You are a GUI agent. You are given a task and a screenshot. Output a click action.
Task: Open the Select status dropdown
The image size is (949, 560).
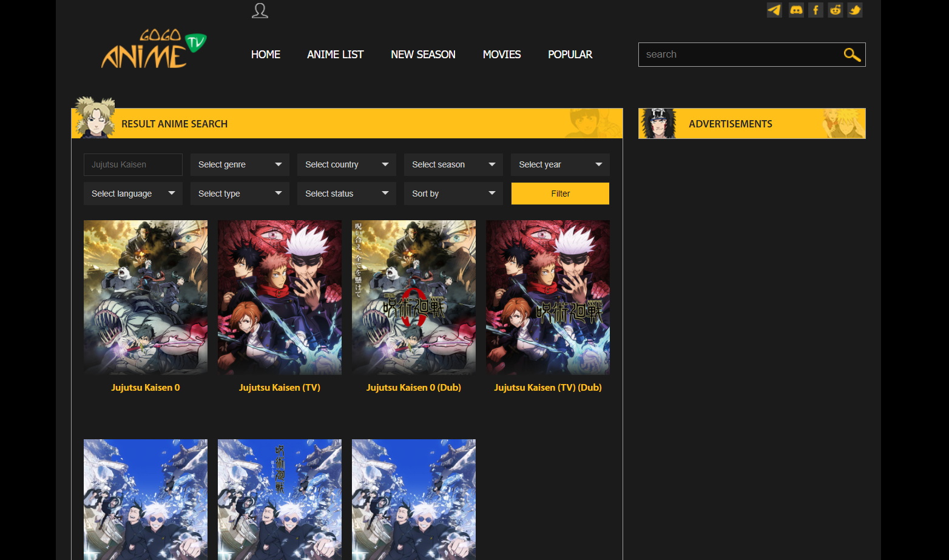click(346, 194)
